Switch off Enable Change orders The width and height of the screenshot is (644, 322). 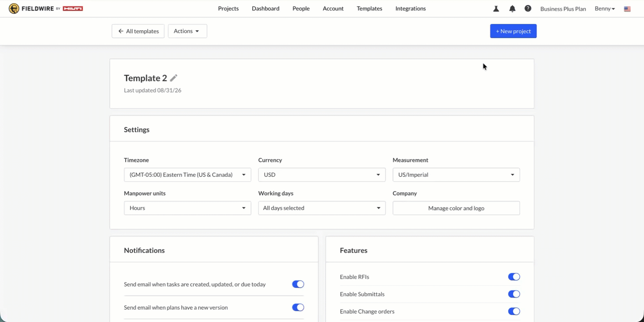click(x=514, y=311)
